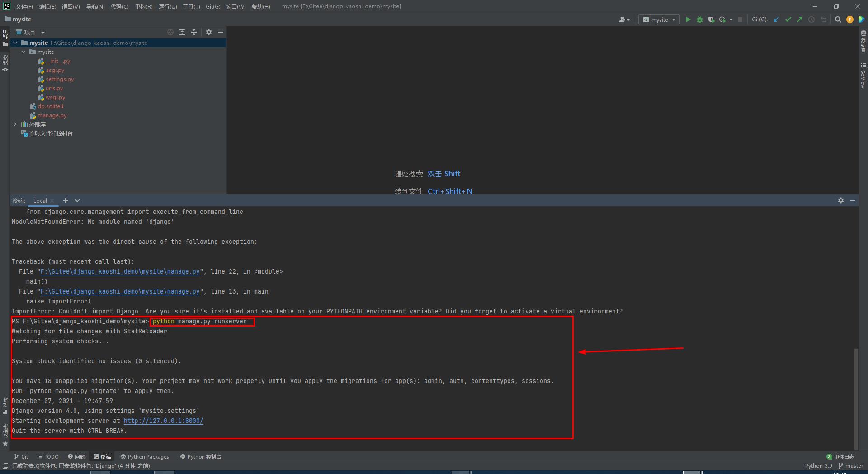This screenshot has height=474, width=868.
Task: Open the 文件 (File) menu
Action: click(x=24, y=6)
